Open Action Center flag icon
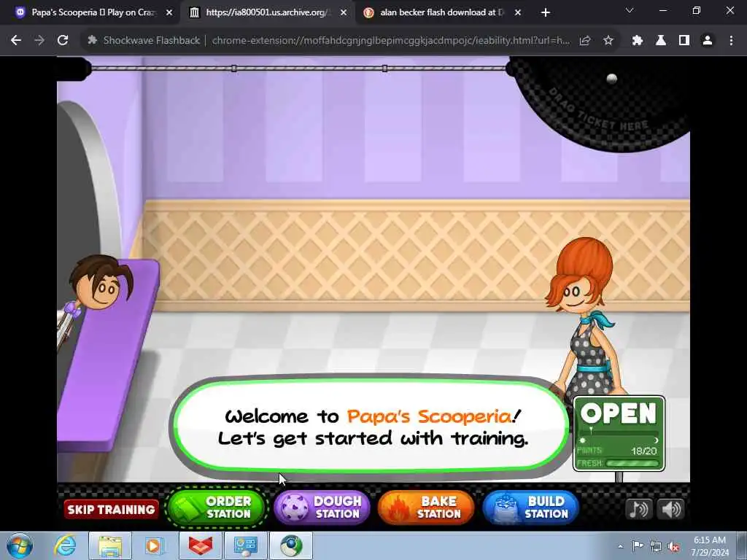 (x=638, y=546)
